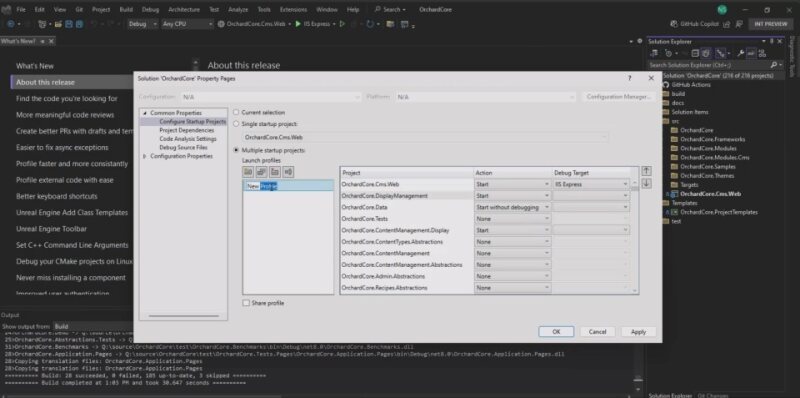
Task: Select the Multiple startup projects radio button
Action: click(x=236, y=151)
